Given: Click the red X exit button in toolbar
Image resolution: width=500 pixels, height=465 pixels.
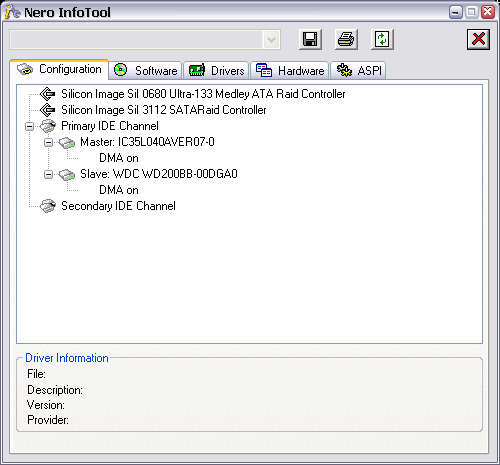Looking at the screenshot, I should click(x=478, y=39).
